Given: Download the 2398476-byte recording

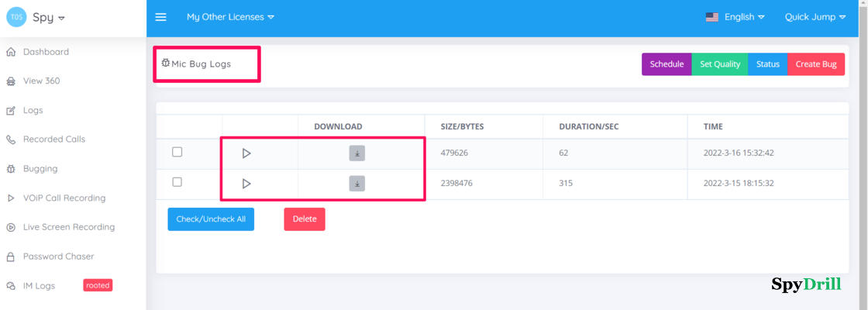Looking at the screenshot, I should coord(356,184).
